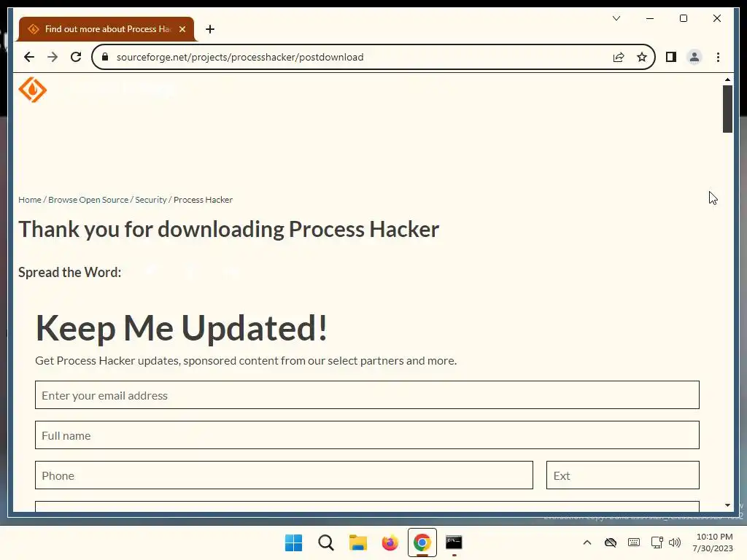The image size is (747, 560).
Task: Toggle Chrome side panel
Action: click(671, 57)
